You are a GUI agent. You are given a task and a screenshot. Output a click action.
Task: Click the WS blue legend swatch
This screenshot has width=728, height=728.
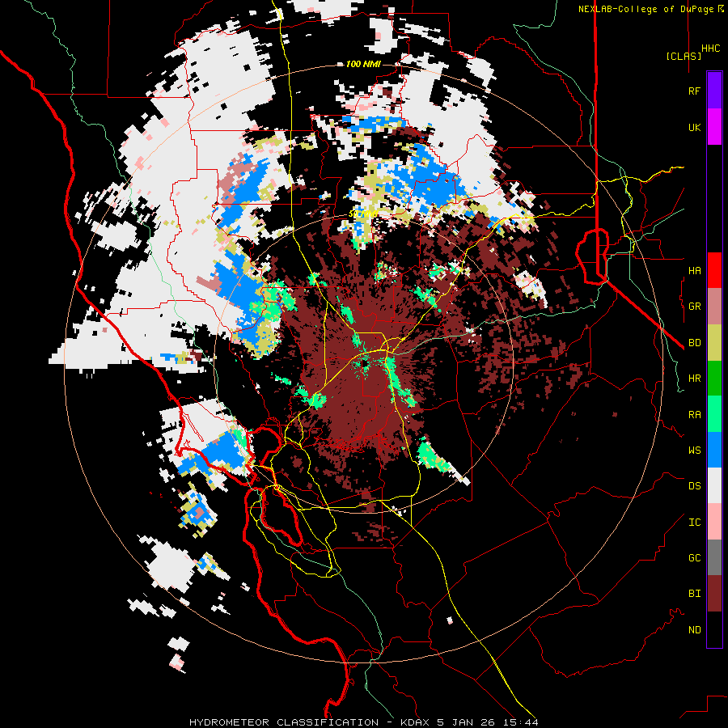tap(714, 450)
